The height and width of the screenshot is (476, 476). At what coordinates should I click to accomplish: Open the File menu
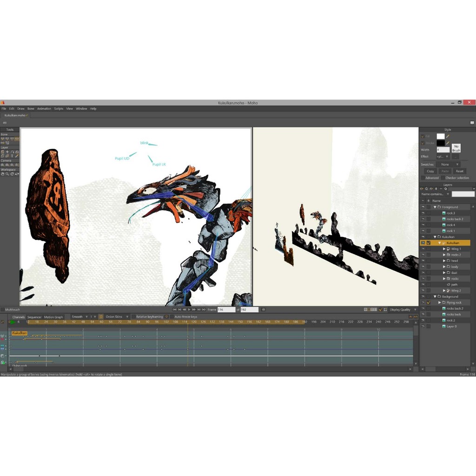tap(4, 109)
